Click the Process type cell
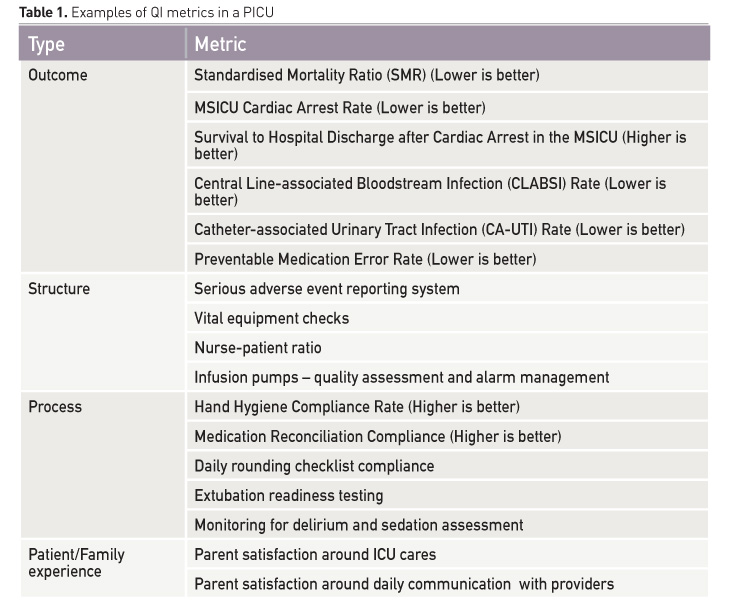 click(x=55, y=407)
